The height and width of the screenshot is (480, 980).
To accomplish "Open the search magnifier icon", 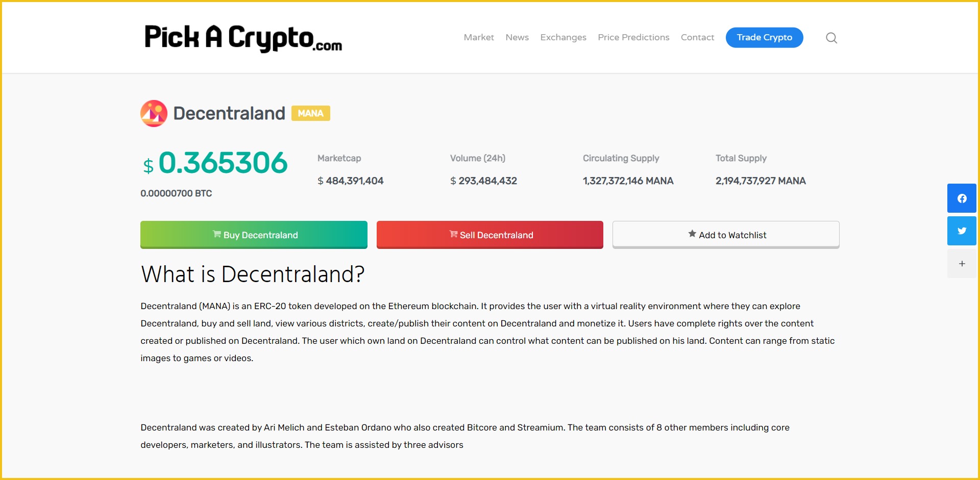I will coord(831,37).
